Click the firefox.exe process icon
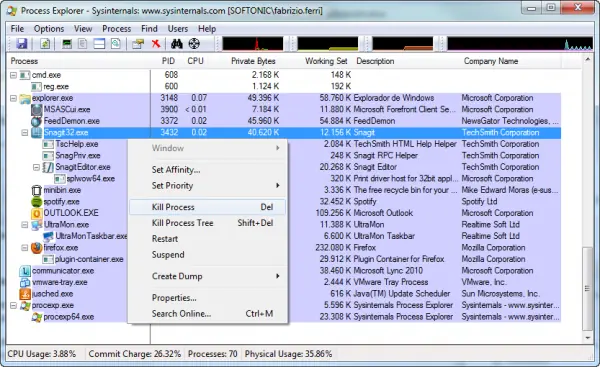 (x=36, y=248)
